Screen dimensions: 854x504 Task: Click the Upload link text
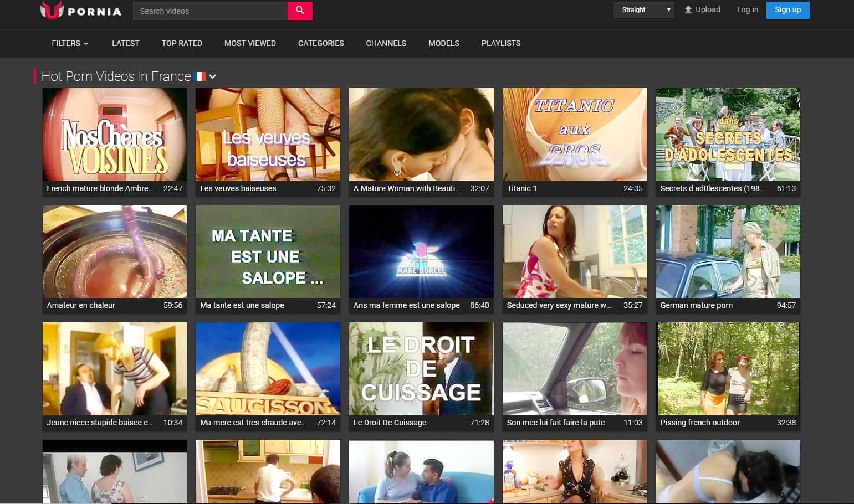[x=708, y=9]
